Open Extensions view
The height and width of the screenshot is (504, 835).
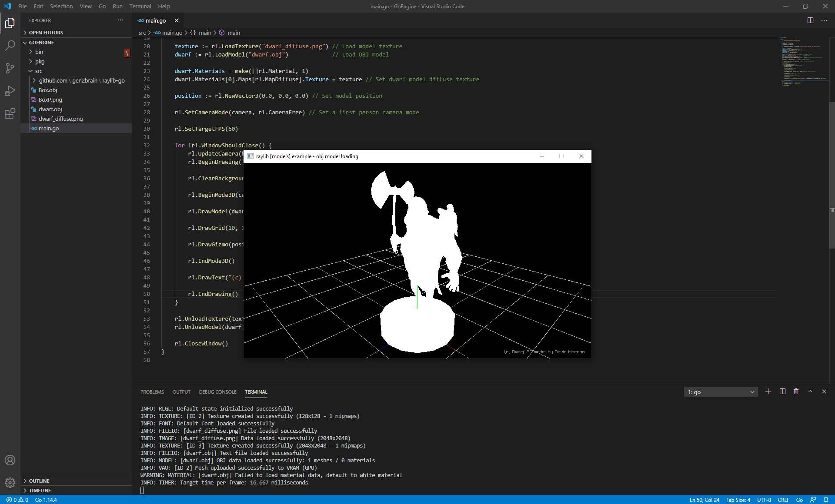point(10,113)
